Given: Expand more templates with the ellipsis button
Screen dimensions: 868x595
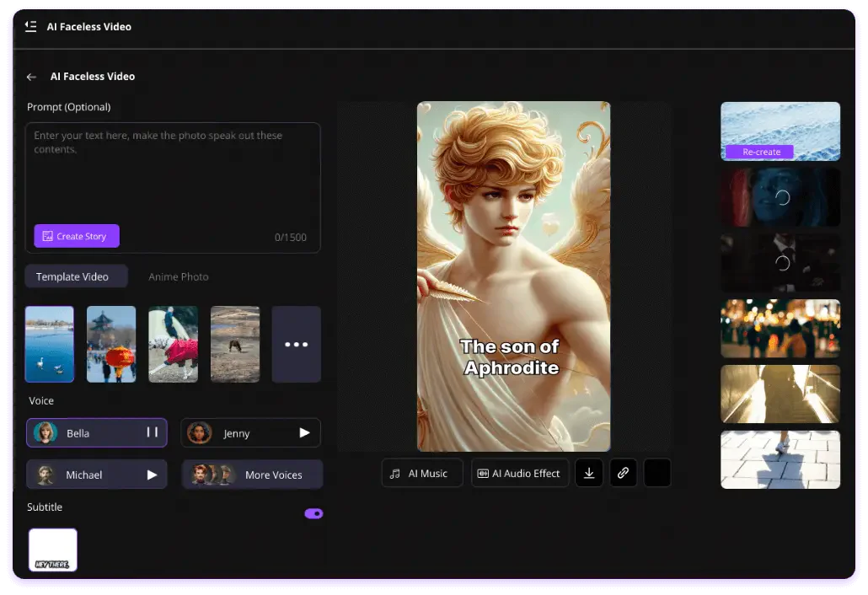Looking at the screenshot, I should pos(296,343).
